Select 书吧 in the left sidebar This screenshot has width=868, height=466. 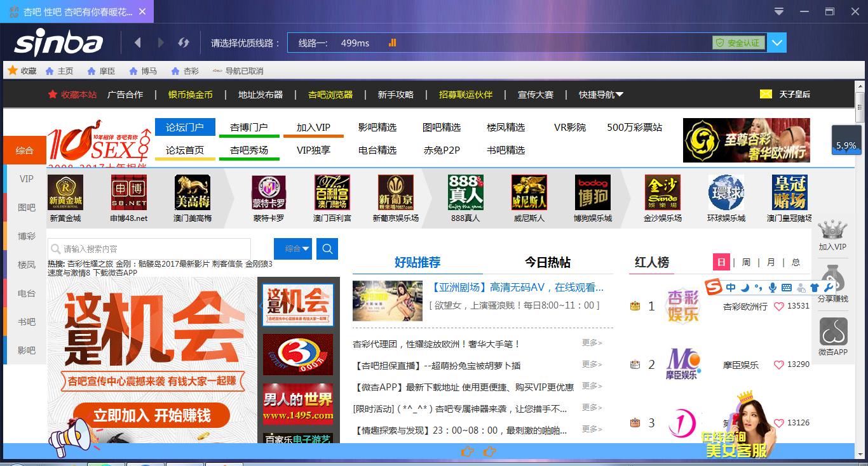[x=26, y=322]
